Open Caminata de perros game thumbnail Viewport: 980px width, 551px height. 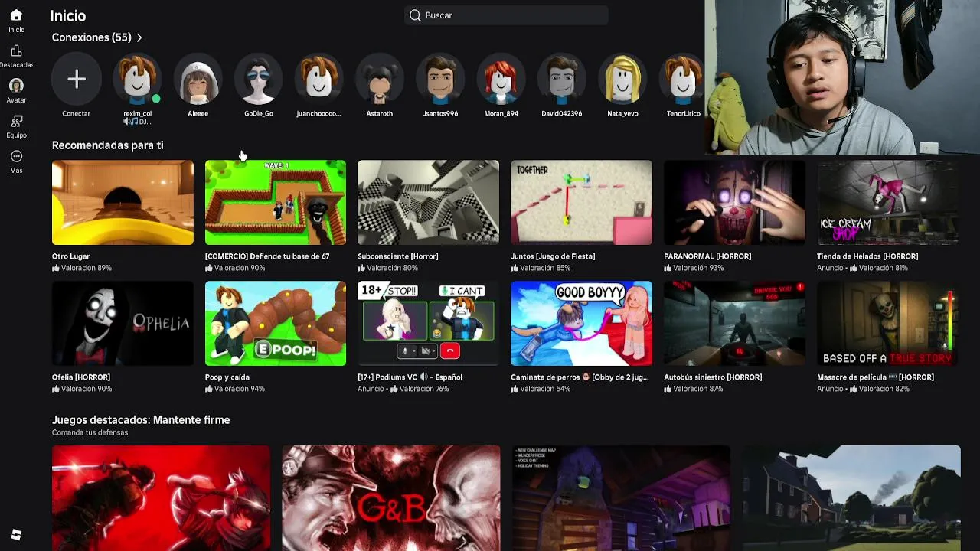point(581,324)
